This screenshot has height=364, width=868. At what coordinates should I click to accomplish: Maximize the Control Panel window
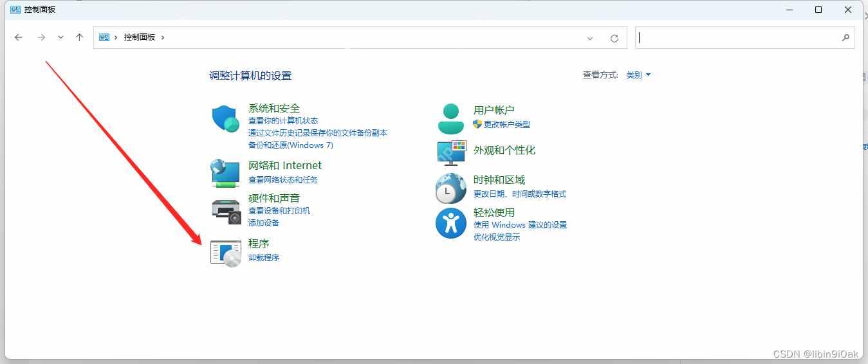[818, 10]
